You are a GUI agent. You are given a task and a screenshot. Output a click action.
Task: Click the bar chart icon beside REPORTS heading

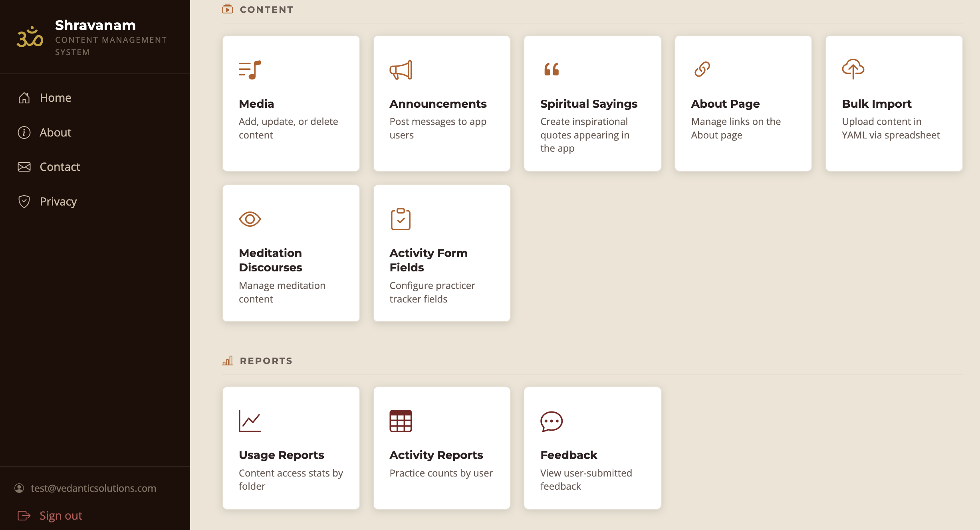pos(227,360)
